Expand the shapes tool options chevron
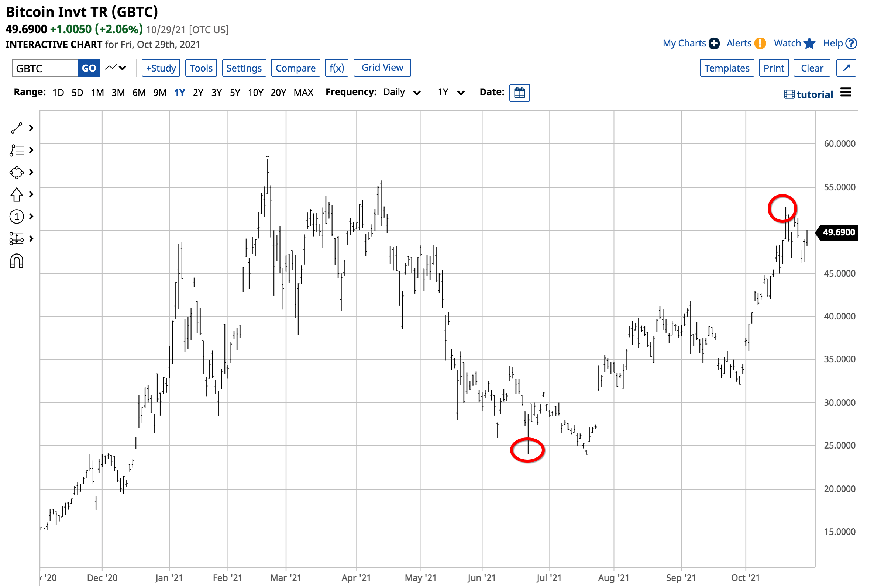The height and width of the screenshot is (588, 874). click(x=31, y=173)
